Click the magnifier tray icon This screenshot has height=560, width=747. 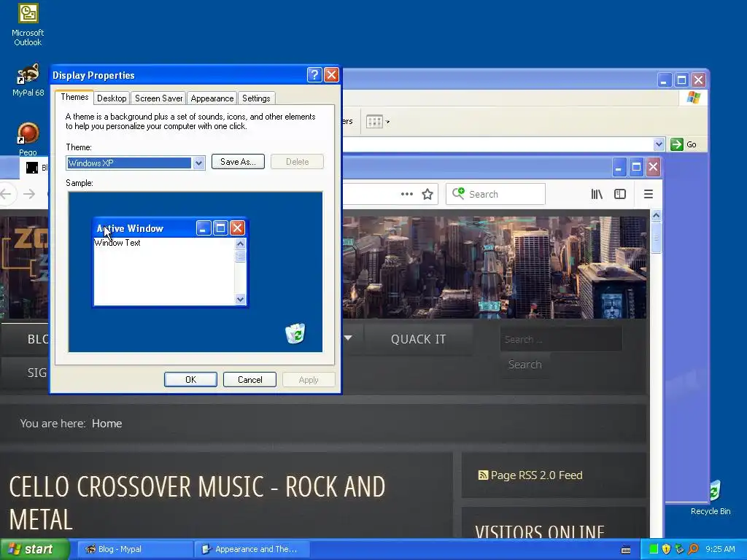[693, 549]
